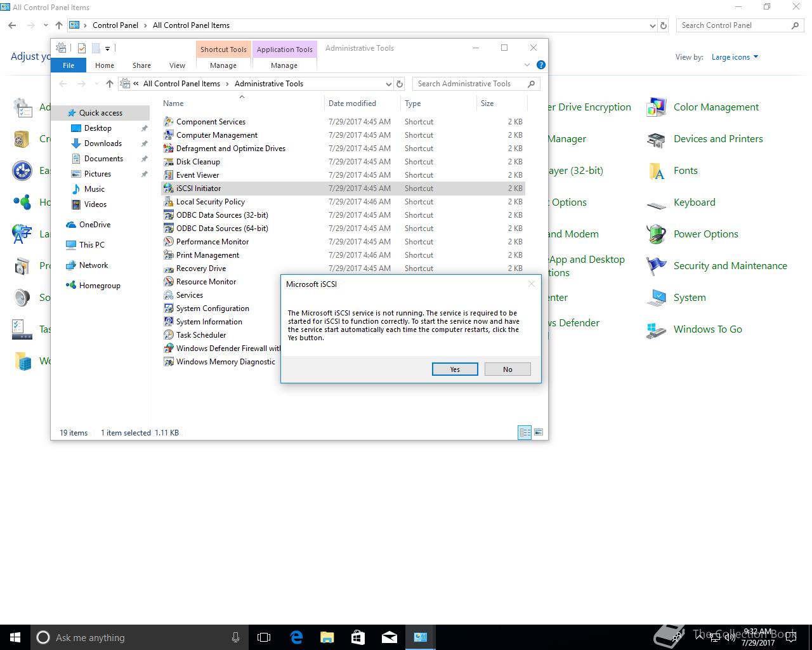
Task: Open the View ribbon tab
Action: [x=177, y=65]
